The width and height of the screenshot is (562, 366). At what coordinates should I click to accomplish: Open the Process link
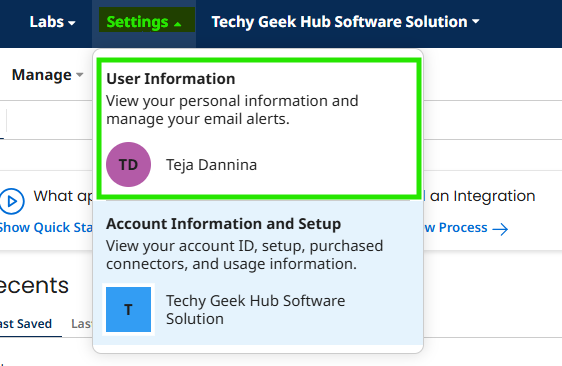[x=463, y=228]
